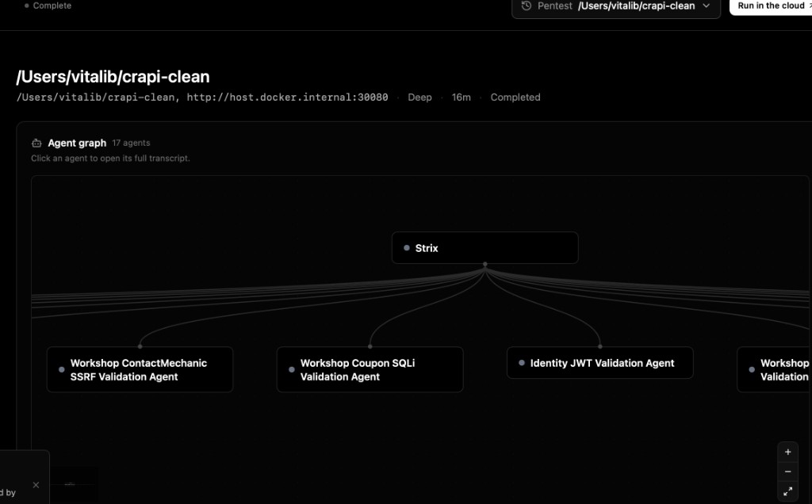Click the 17 agents count label
This screenshot has height=504, width=812.
(x=131, y=143)
